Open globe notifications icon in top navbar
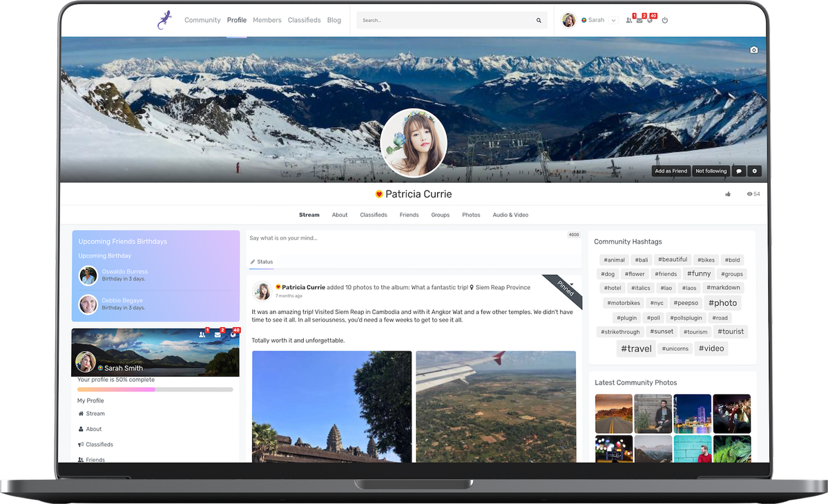 point(650,21)
